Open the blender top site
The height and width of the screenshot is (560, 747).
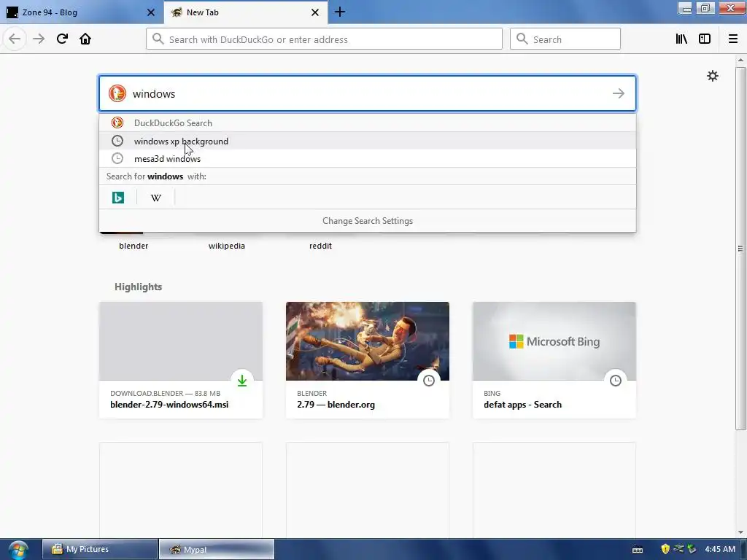click(133, 246)
